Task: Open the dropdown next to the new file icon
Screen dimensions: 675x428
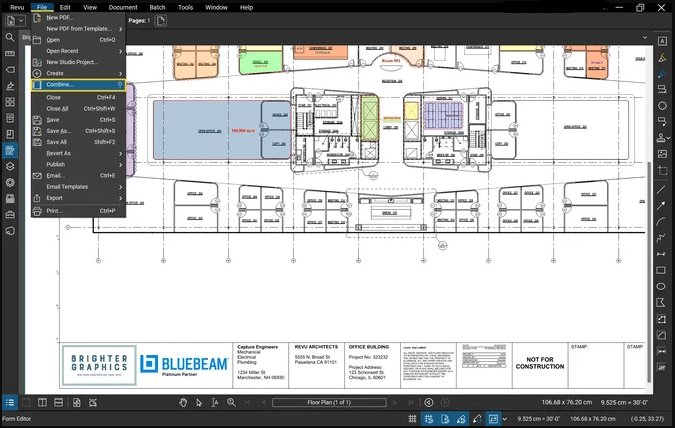Action: (21, 21)
